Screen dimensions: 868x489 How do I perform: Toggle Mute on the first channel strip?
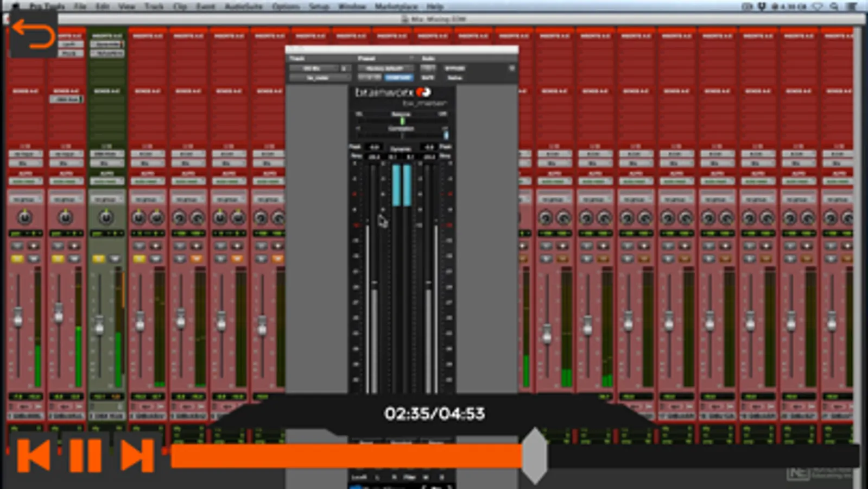point(34,259)
